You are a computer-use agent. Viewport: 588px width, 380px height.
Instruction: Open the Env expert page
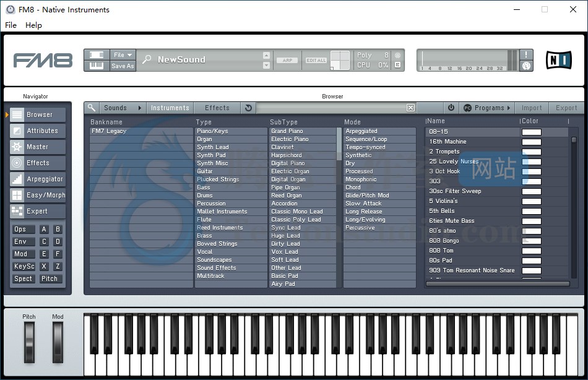(23, 241)
